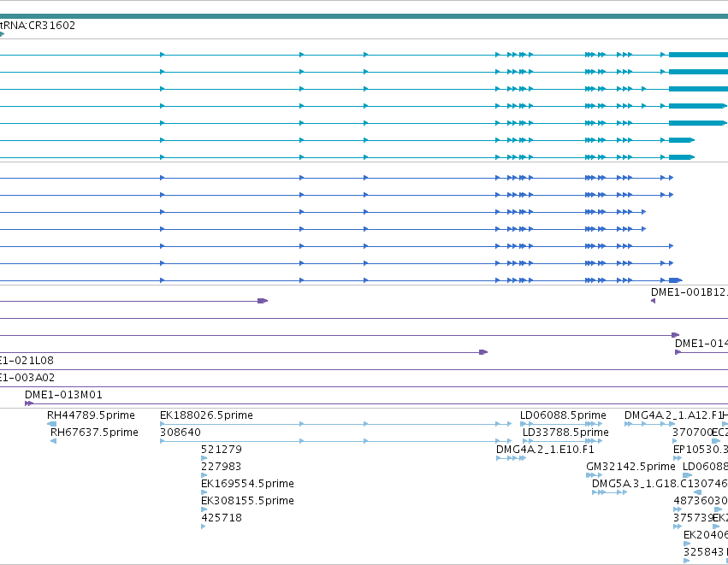Select the 308640 label
The image size is (728, 565).
[181, 433]
